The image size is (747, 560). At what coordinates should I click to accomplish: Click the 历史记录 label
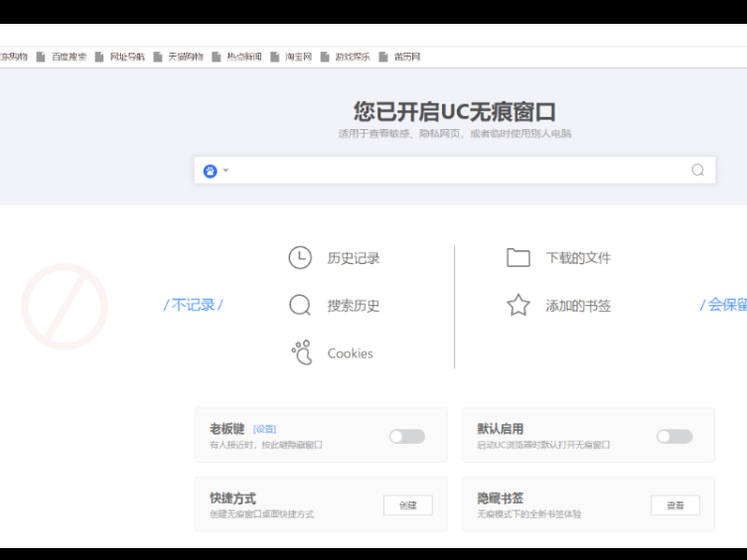[x=354, y=258]
